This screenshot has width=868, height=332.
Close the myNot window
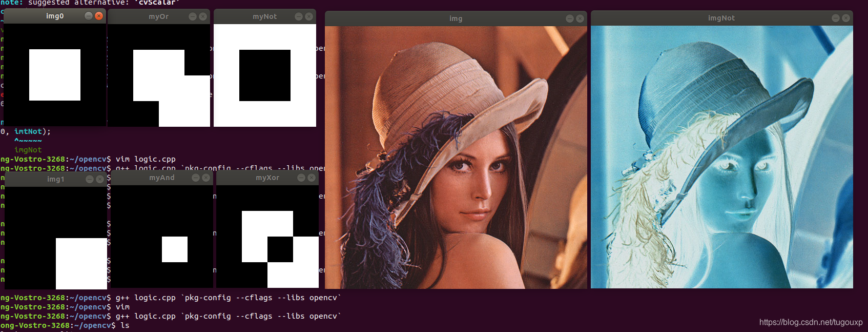309,16
